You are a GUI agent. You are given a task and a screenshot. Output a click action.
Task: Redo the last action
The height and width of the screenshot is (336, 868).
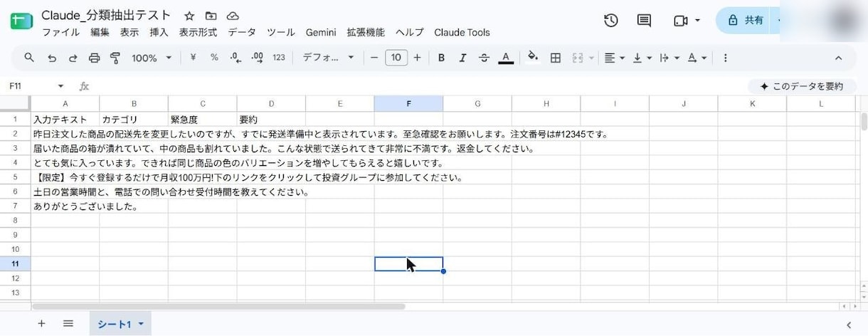[x=73, y=58]
